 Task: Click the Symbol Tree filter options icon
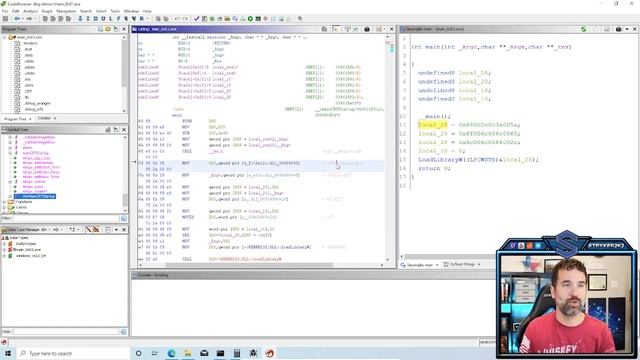click(124, 219)
